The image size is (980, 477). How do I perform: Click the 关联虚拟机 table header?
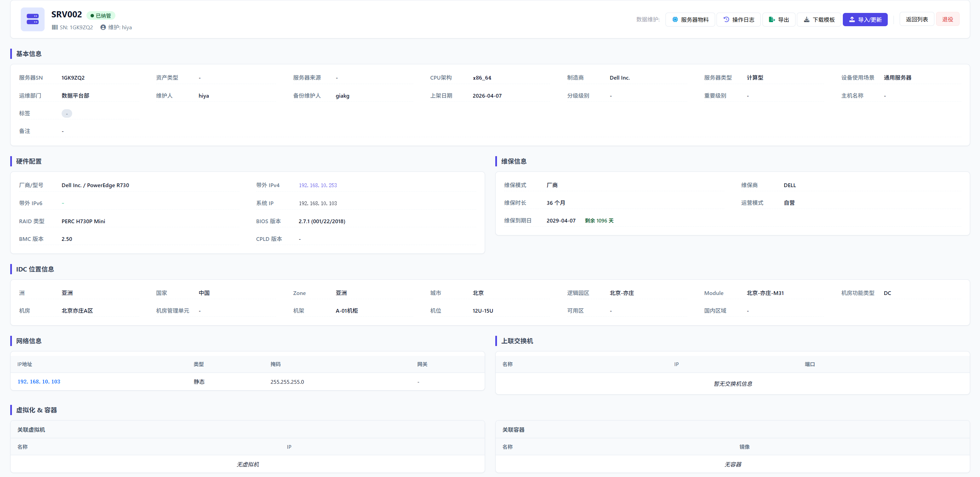coord(31,429)
